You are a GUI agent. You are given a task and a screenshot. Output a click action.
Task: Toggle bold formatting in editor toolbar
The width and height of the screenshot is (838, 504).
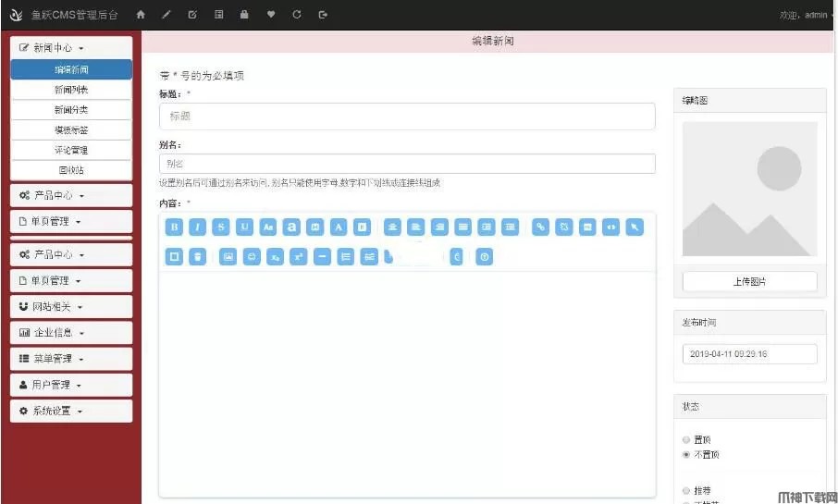click(x=174, y=227)
